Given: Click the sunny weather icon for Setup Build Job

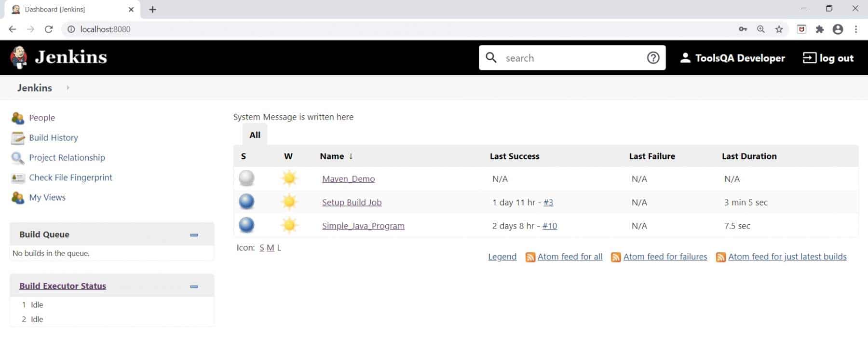Looking at the screenshot, I should tap(289, 202).
